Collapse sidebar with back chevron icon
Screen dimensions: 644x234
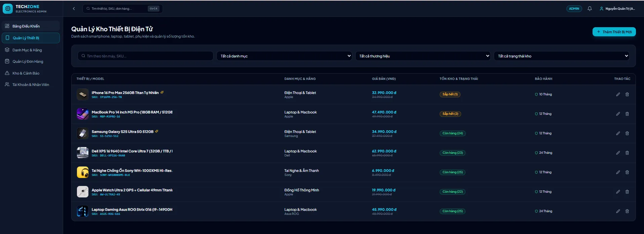pos(74,9)
